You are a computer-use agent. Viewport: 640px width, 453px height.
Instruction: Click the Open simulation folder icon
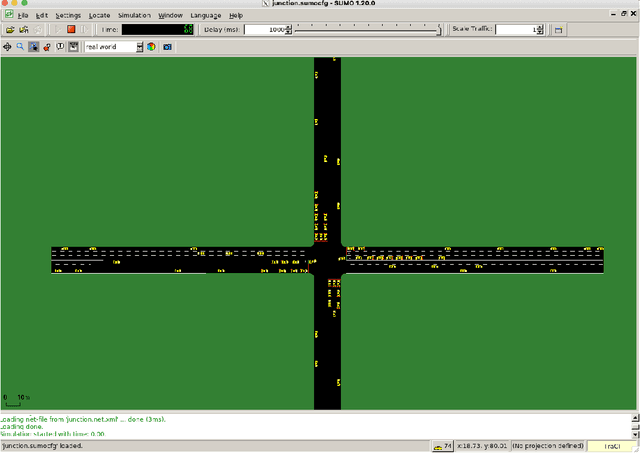(x=10, y=30)
